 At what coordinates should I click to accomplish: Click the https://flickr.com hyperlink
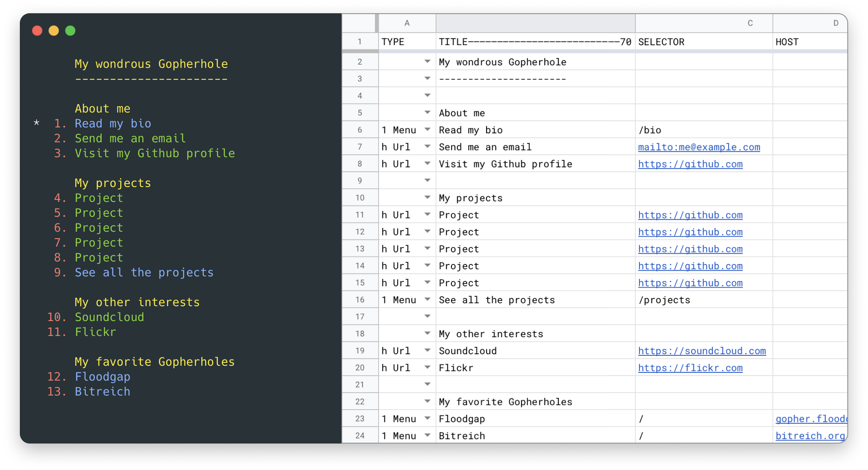click(690, 367)
